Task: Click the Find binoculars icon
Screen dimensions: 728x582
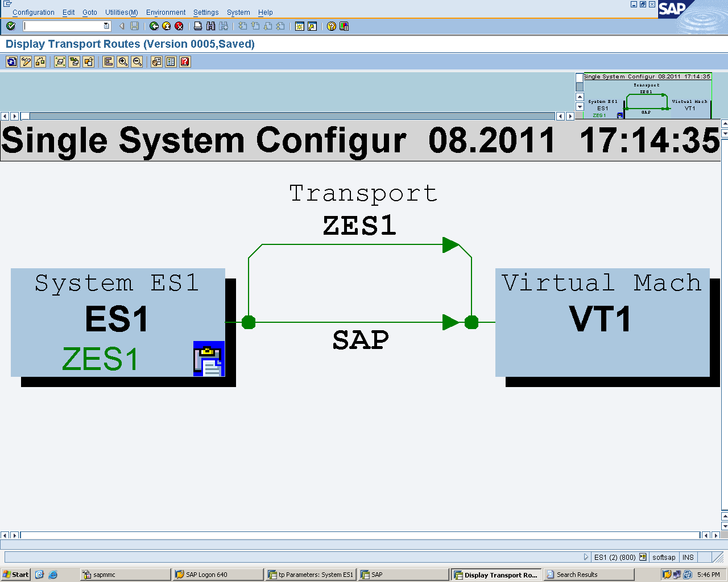Action: 210,26
